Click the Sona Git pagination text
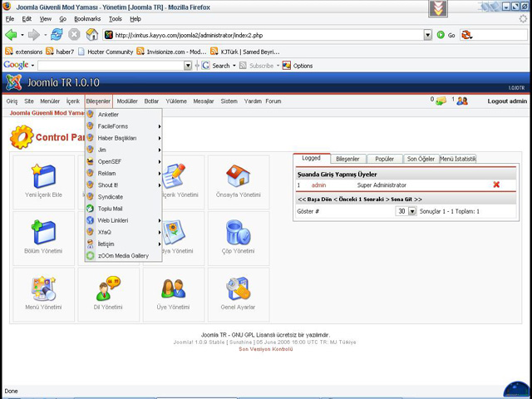 coord(401,199)
